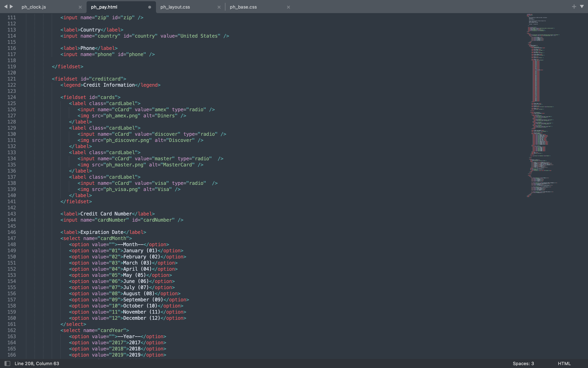The image size is (588, 368).
Task: Click unsaved-changes dot on ph_pay.html tab
Action: pos(150,7)
